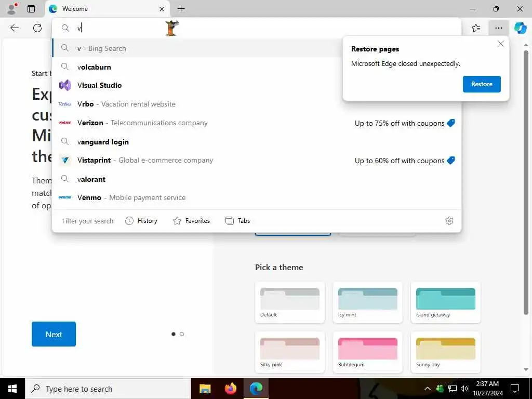Click Microsoft Edge taskbar icon

(256, 389)
